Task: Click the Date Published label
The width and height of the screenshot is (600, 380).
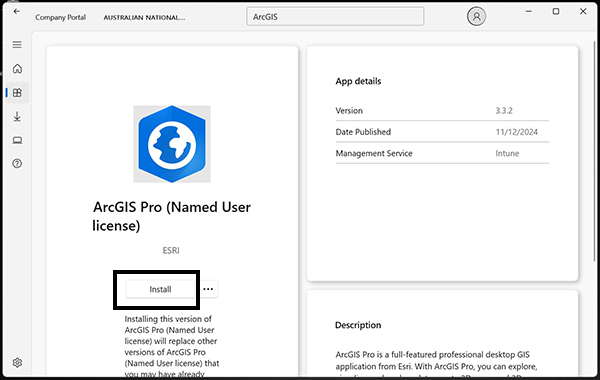Action: [x=363, y=132]
